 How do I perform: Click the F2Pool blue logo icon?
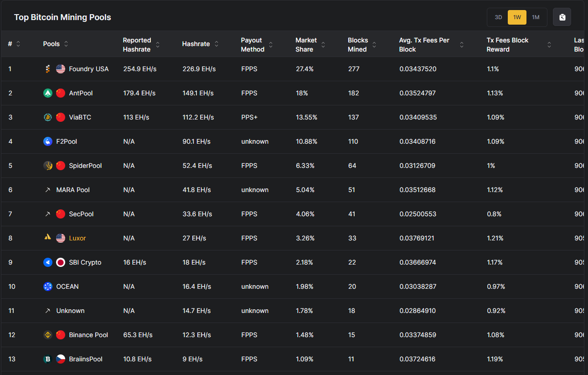47,141
